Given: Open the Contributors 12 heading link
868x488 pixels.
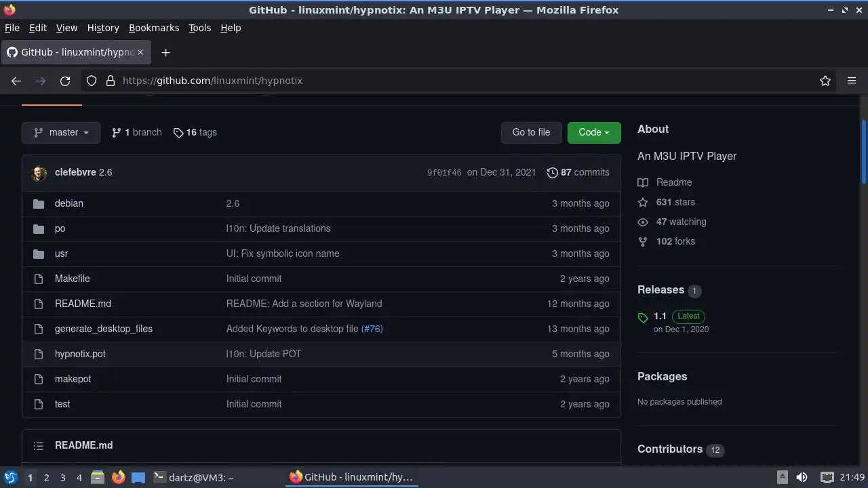Looking at the screenshot, I should (x=680, y=449).
